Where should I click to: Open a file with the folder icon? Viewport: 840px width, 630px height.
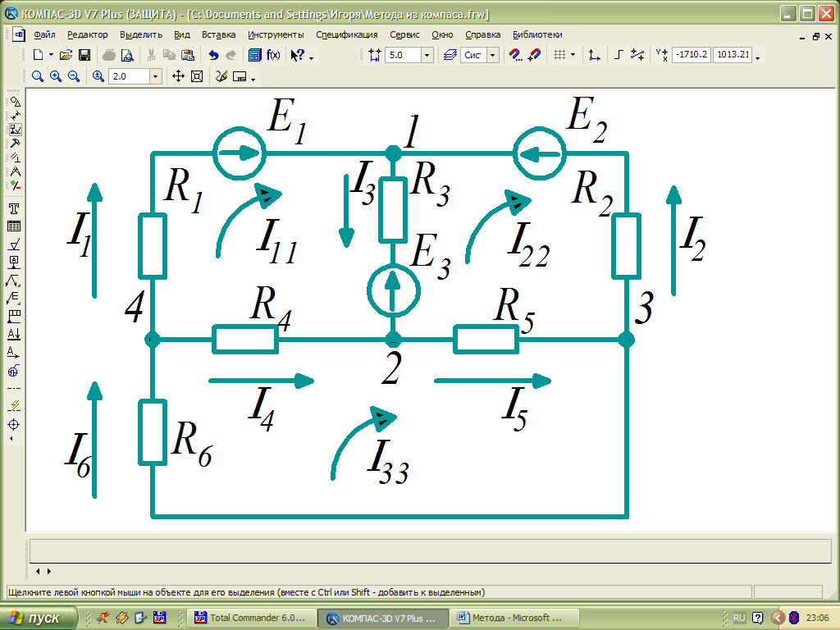(x=66, y=55)
